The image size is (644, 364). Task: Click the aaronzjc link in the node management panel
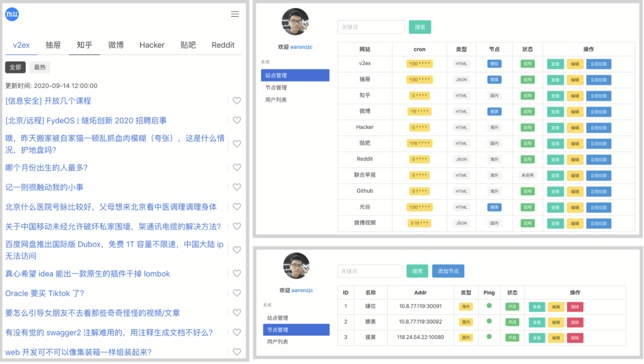tap(303, 290)
